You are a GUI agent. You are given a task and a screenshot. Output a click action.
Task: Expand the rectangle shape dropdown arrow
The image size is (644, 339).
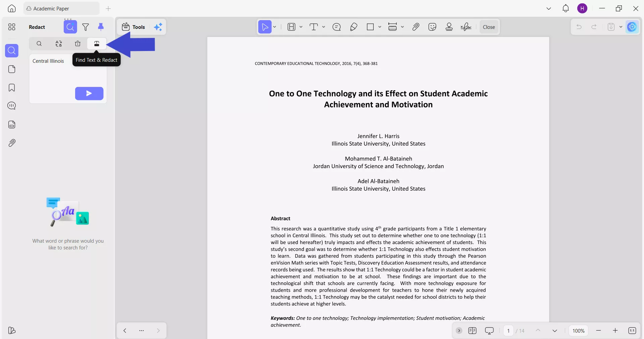380,27
